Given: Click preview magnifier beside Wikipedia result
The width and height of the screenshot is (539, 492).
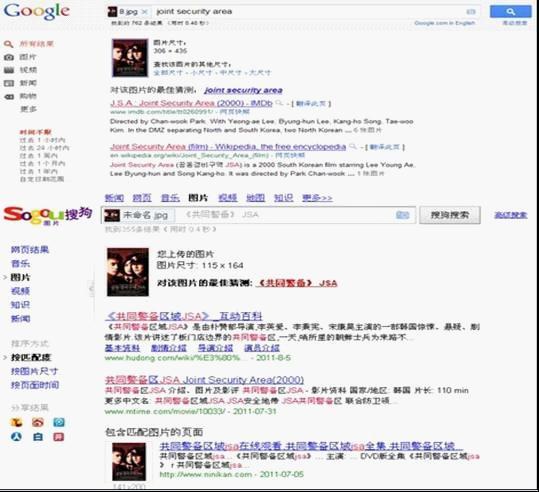Looking at the screenshot, I should 353,147.
